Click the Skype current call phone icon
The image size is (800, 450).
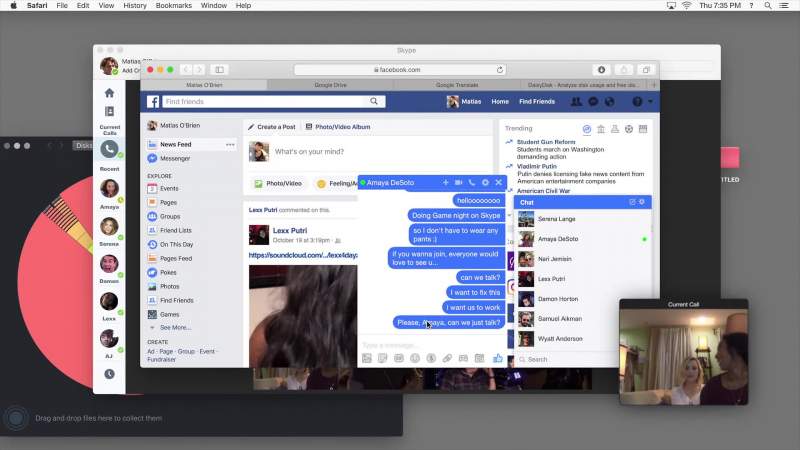tap(109, 149)
